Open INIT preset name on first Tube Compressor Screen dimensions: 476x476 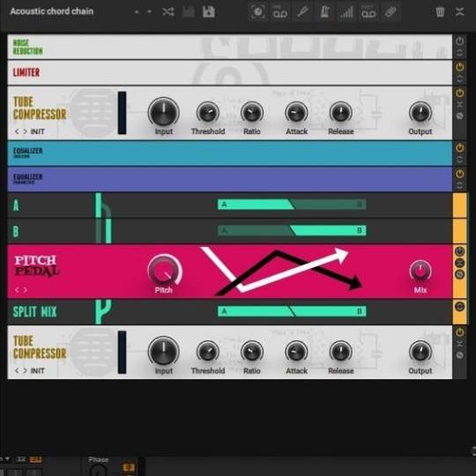coord(37,131)
